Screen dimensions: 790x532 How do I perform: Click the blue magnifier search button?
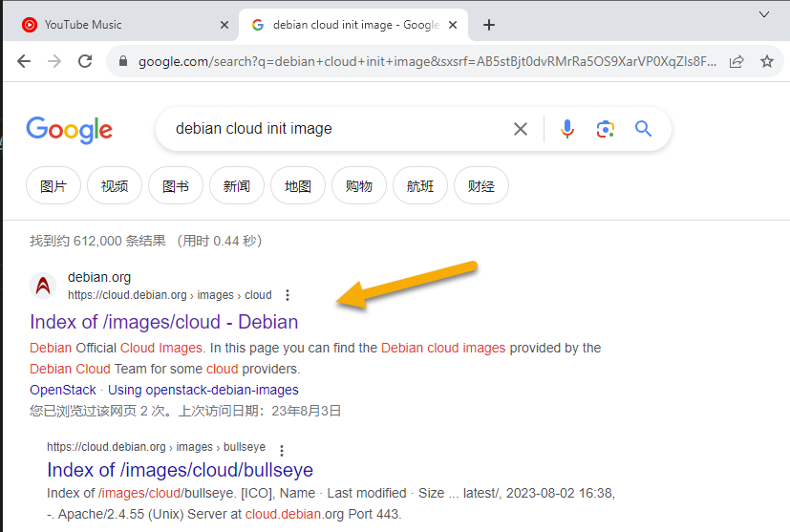click(x=643, y=129)
